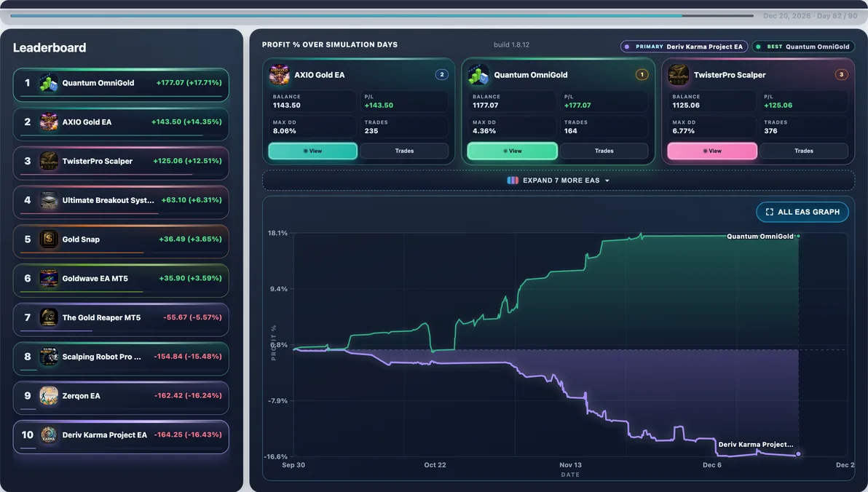Select Quantum OmniGold leaderboard row
This screenshot has width=868, height=492.
click(121, 84)
